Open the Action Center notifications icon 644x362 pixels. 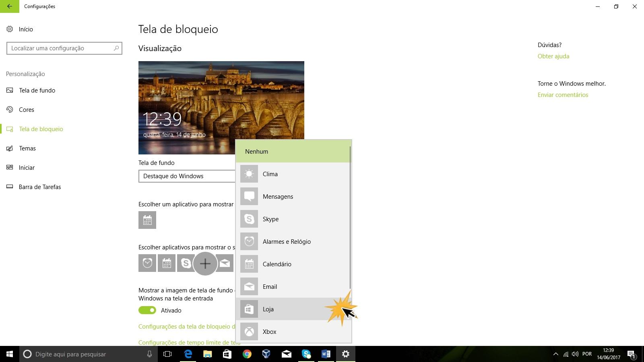632,354
